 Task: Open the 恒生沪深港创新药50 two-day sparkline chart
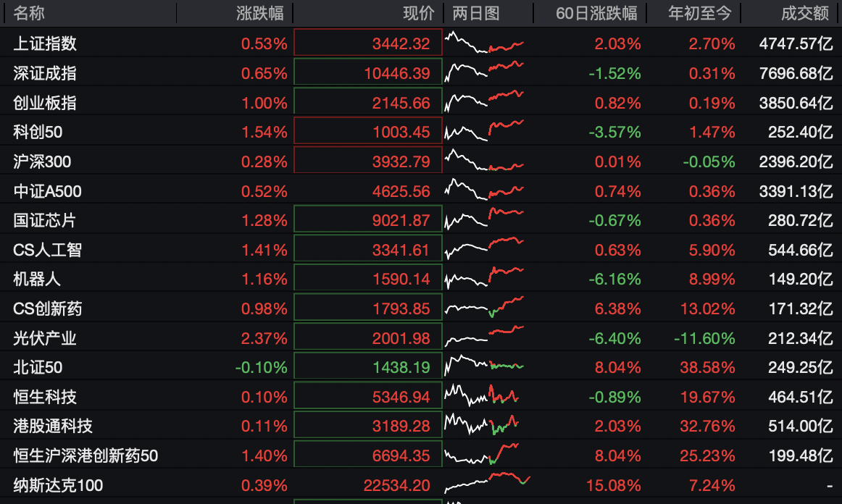point(482,455)
